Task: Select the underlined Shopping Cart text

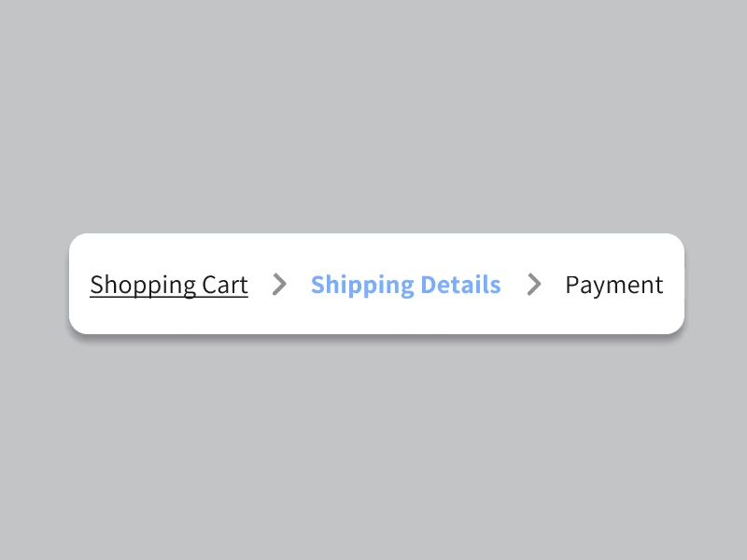Action: pos(168,285)
